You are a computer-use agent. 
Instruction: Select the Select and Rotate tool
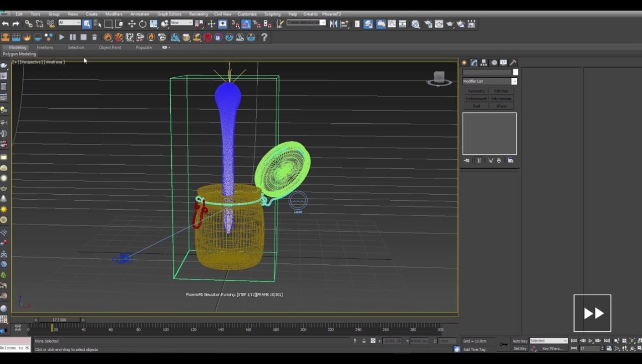143,24
